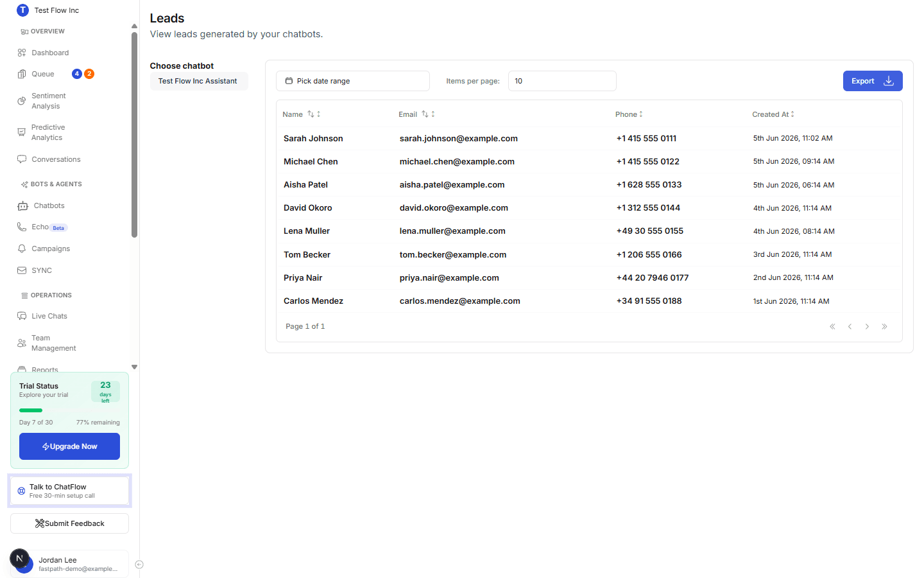The image size is (924, 578).
Task: Click the blue Queue badge showing 4
Action: (x=77, y=74)
